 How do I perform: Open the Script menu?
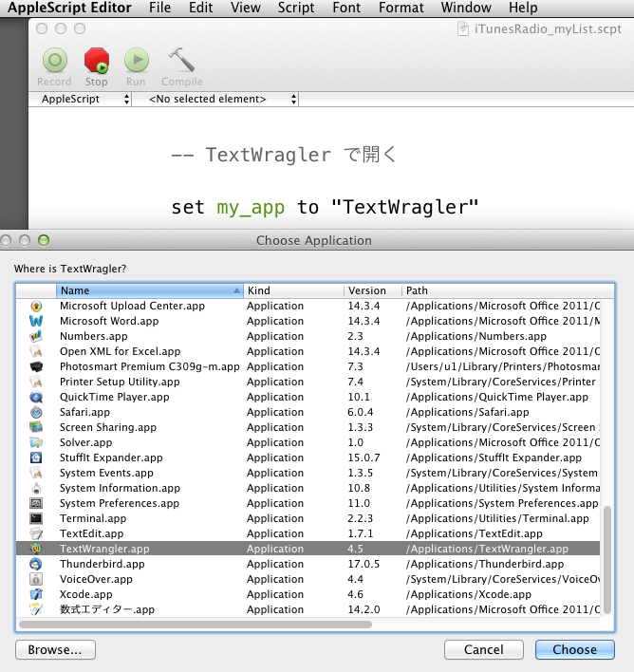pos(296,8)
